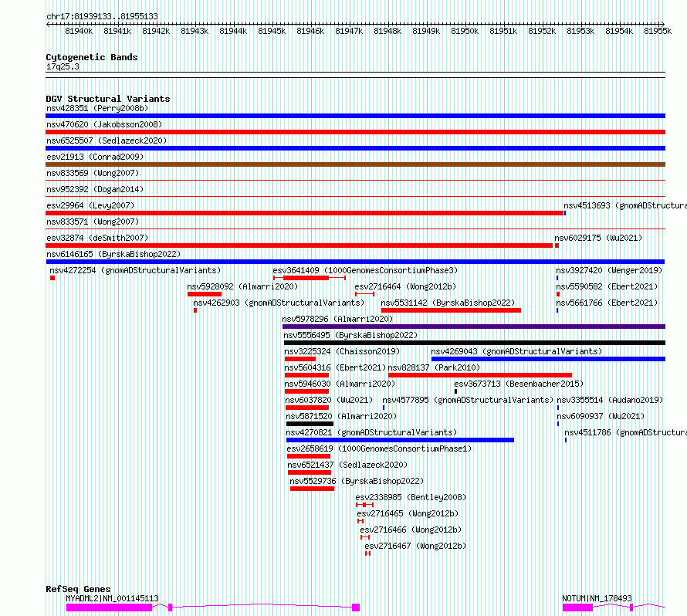Click the red nsv828137 (Park2010) bar

tap(480, 375)
